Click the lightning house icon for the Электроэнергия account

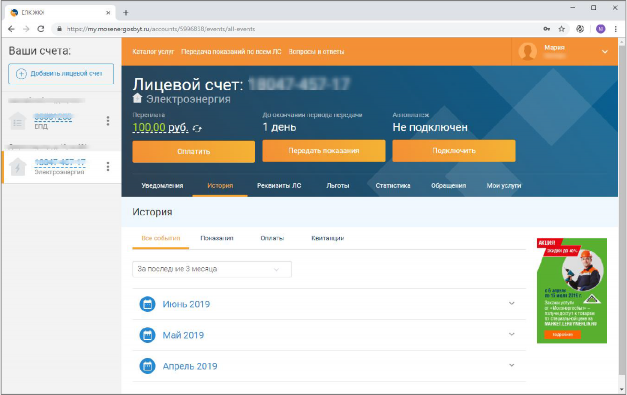pos(18,167)
